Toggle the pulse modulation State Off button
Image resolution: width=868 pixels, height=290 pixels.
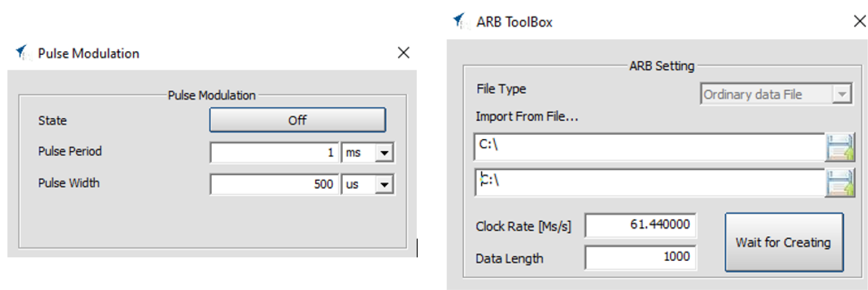pyautogui.click(x=297, y=120)
